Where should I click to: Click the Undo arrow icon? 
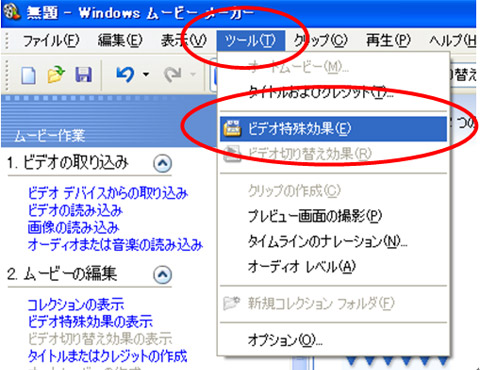[125, 75]
